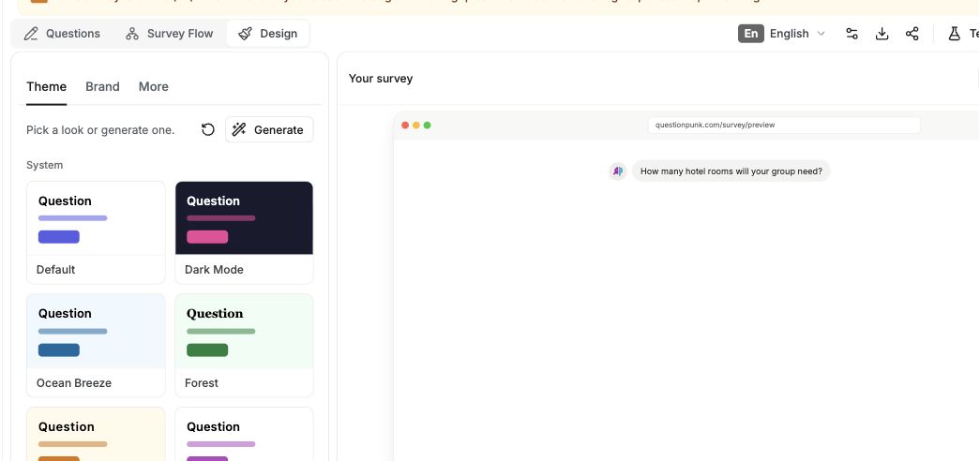The width and height of the screenshot is (980, 461).
Task: Pick the Forest theme card
Action: (x=244, y=346)
